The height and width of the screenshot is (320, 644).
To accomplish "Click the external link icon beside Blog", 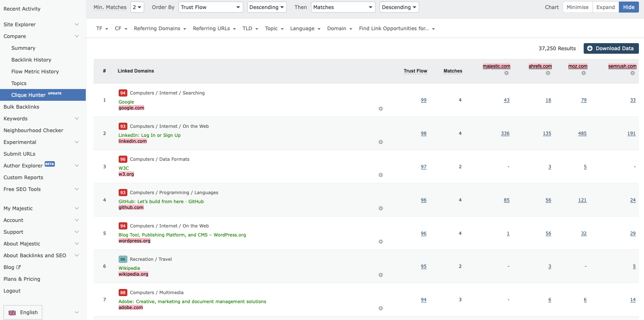I will click(18, 267).
